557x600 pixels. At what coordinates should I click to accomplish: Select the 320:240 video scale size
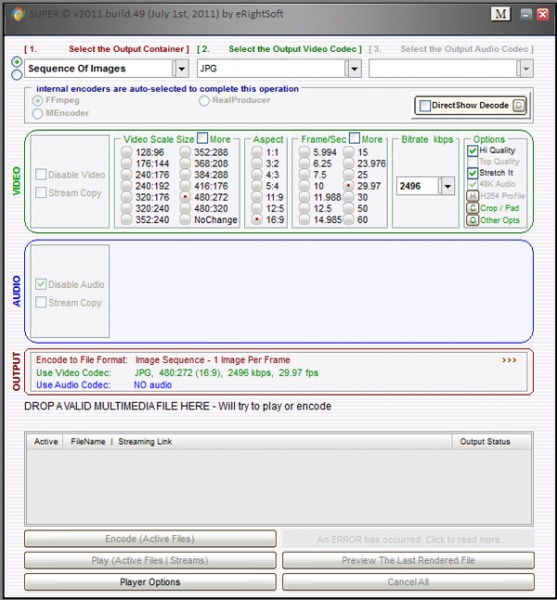[x=126, y=209]
